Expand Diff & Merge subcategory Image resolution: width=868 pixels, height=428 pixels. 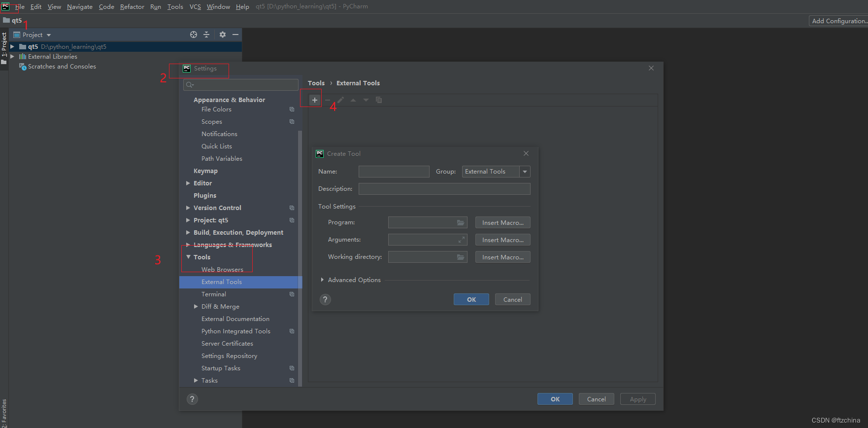click(x=196, y=306)
